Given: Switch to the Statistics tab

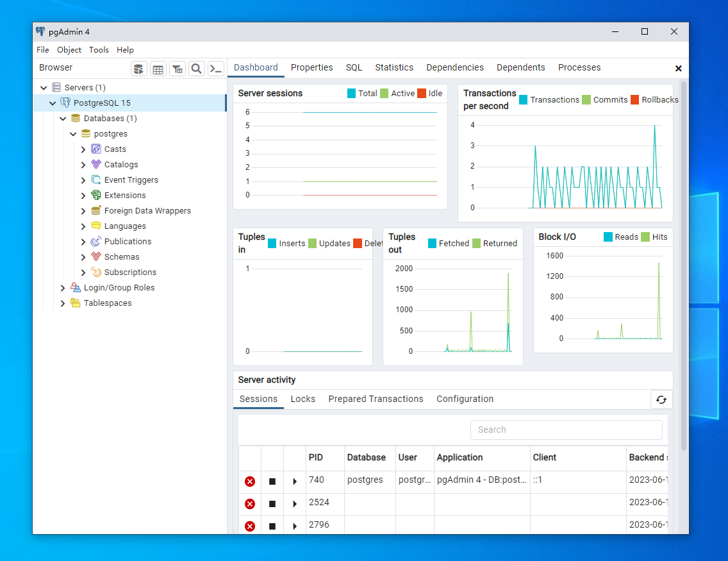Looking at the screenshot, I should pos(394,68).
